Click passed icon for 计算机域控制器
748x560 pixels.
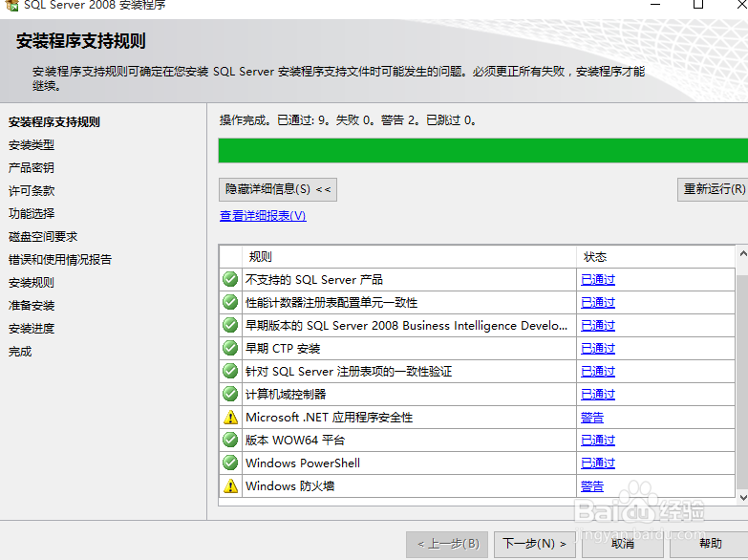coord(230,394)
